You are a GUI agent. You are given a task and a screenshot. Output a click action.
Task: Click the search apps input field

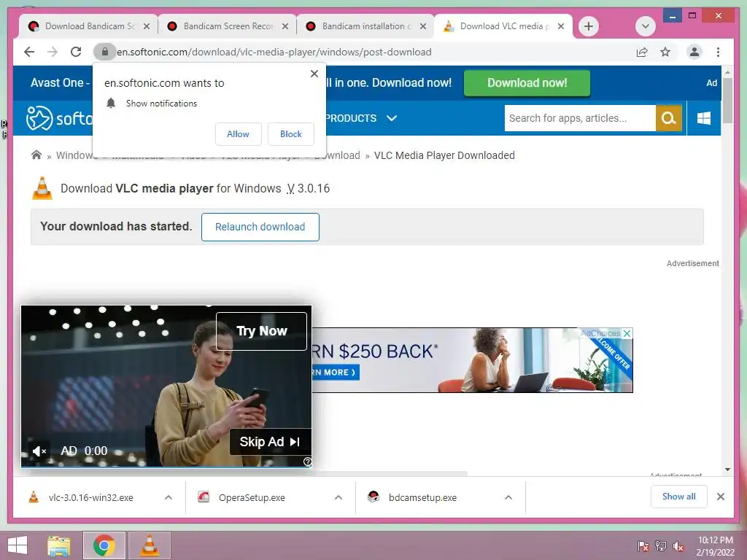tap(580, 118)
